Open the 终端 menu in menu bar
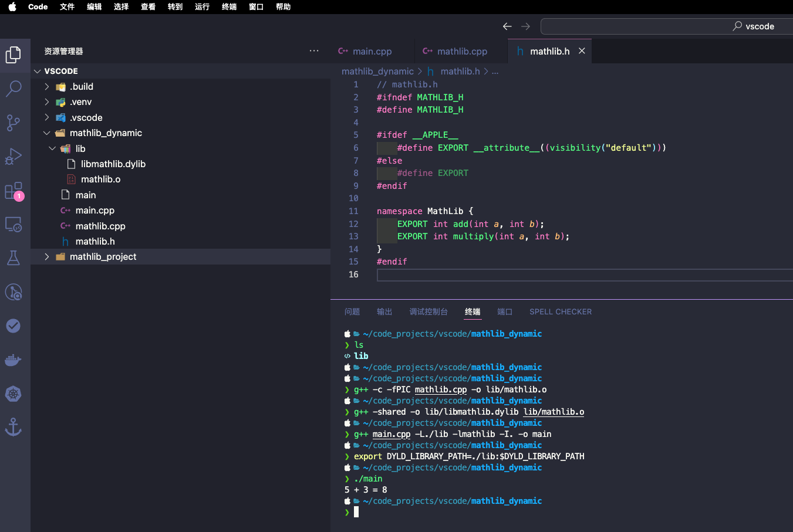The height and width of the screenshot is (532, 793). click(229, 7)
